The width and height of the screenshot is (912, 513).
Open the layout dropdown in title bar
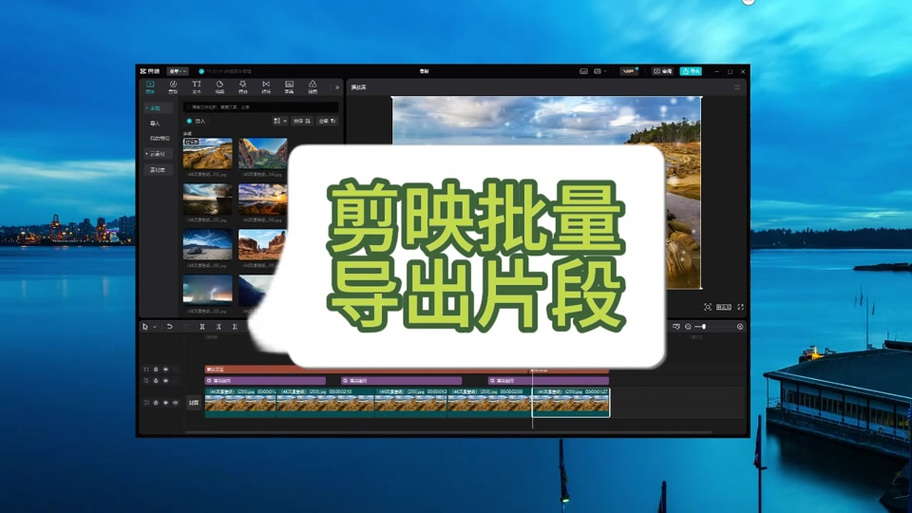point(599,71)
